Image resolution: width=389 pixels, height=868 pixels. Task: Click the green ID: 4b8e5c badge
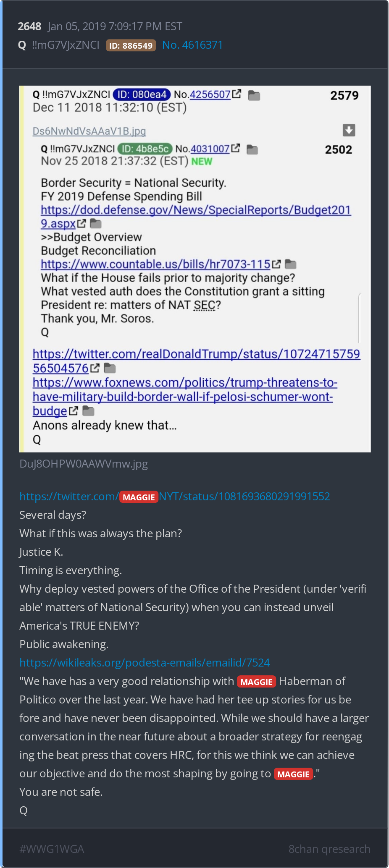[145, 149]
